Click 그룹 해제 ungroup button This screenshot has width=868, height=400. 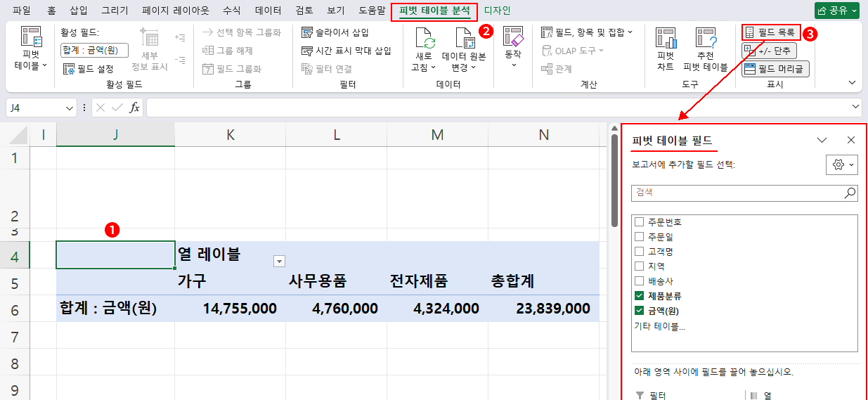[x=228, y=51]
